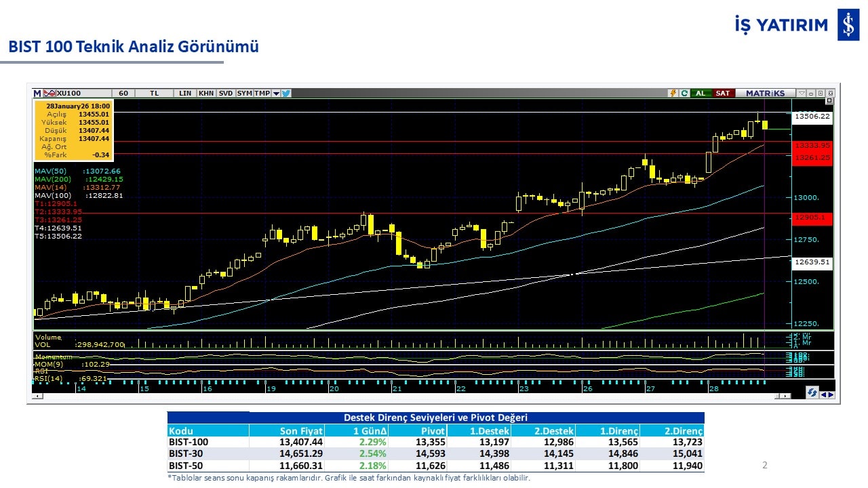Click the XU100 symbol field
Screen dimensions: 868x488
(69, 94)
